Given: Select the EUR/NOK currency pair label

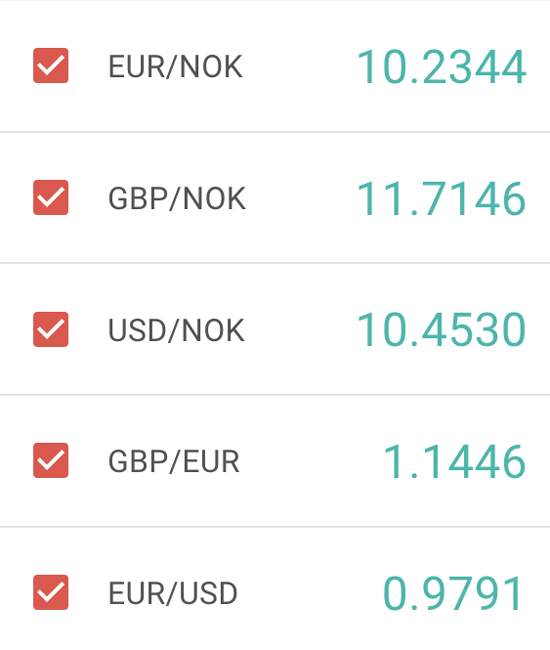Looking at the screenshot, I should (x=175, y=67).
